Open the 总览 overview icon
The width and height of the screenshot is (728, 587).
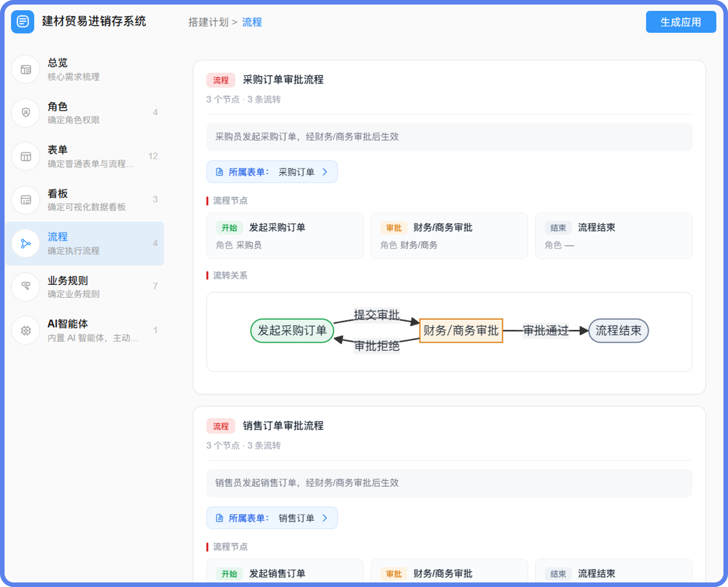point(26,69)
